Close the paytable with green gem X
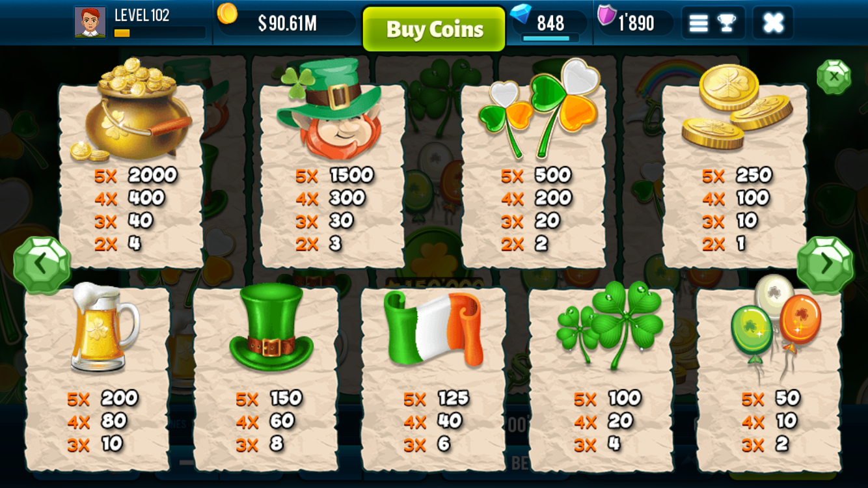The width and height of the screenshot is (868, 488). coord(834,77)
